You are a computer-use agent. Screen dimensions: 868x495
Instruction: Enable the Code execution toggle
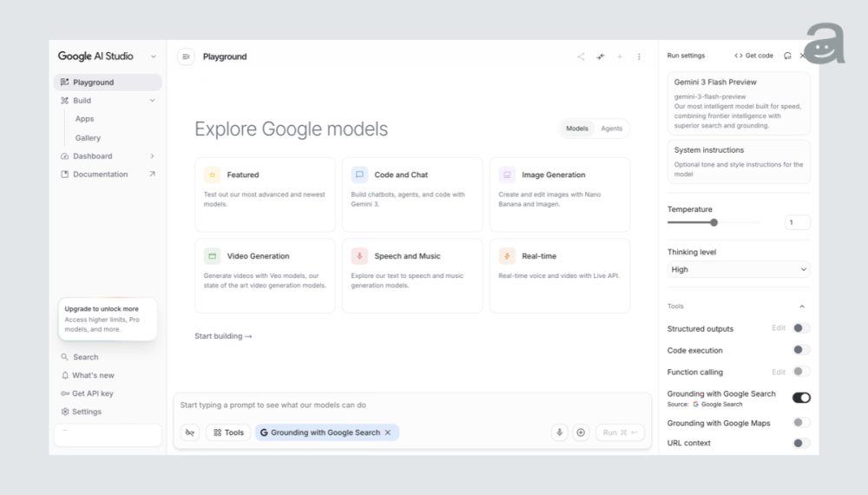click(801, 350)
